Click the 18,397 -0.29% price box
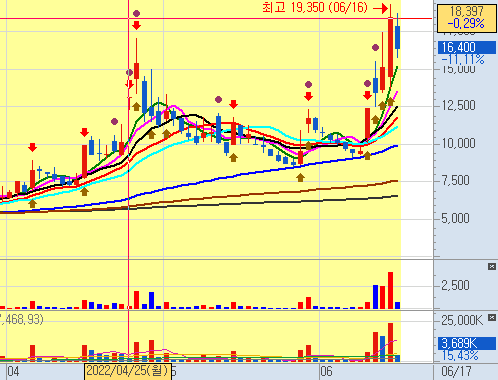The width and height of the screenshot is (498, 380). click(x=466, y=18)
